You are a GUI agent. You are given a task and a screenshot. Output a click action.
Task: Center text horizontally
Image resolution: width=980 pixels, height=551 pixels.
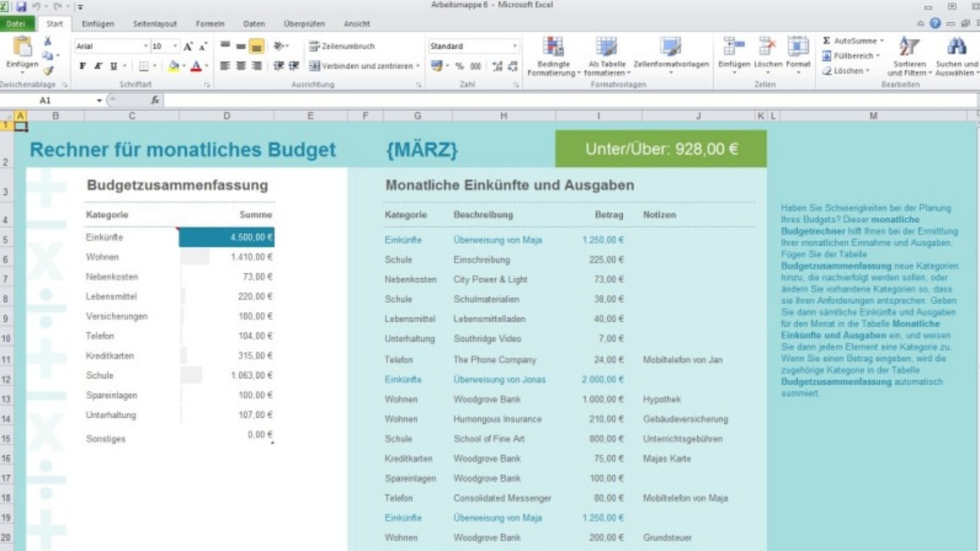tap(241, 65)
